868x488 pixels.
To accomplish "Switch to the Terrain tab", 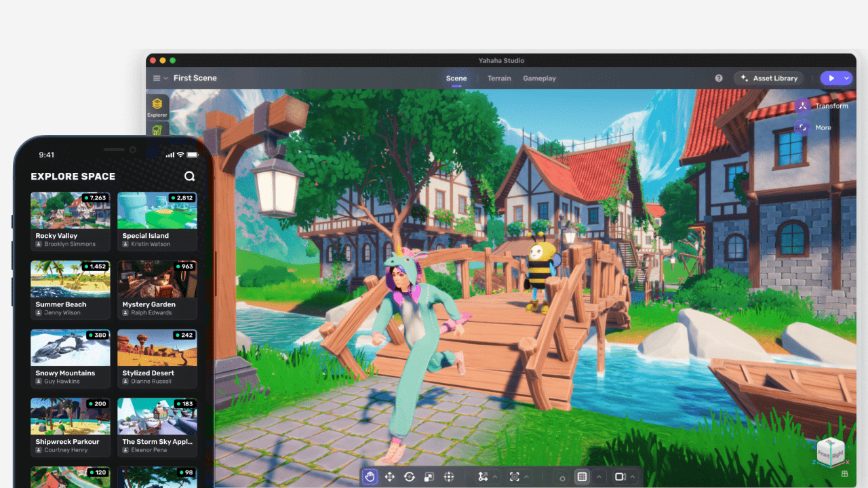I will coord(499,79).
